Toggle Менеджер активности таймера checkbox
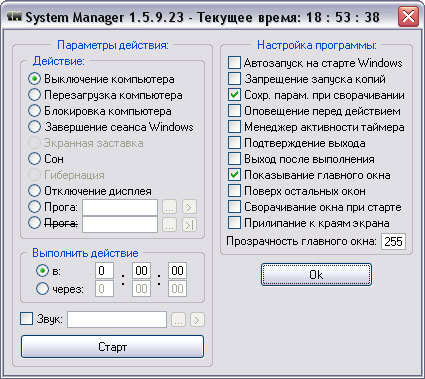This screenshot has height=379, width=425. click(x=234, y=127)
